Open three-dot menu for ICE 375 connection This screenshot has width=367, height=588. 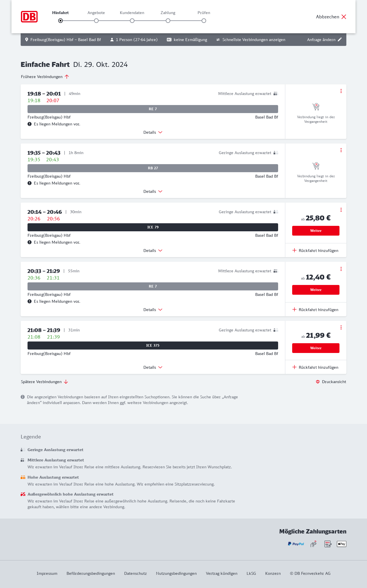pos(341,327)
